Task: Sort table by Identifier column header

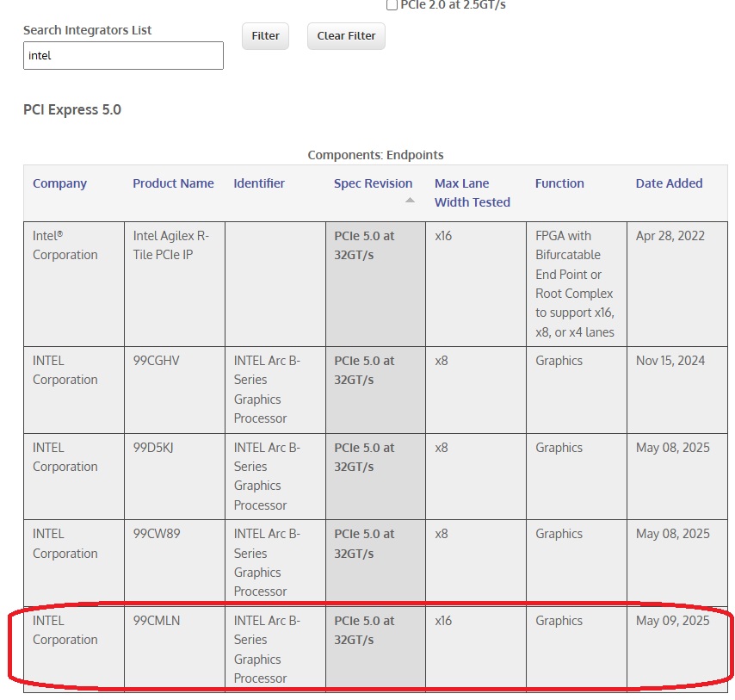Action: click(x=259, y=183)
